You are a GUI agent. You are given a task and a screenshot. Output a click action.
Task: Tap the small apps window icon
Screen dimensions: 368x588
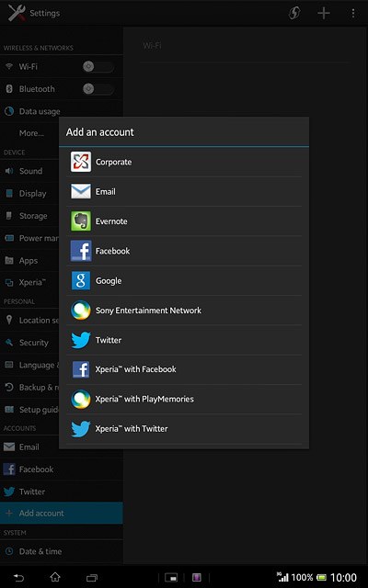(171, 578)
